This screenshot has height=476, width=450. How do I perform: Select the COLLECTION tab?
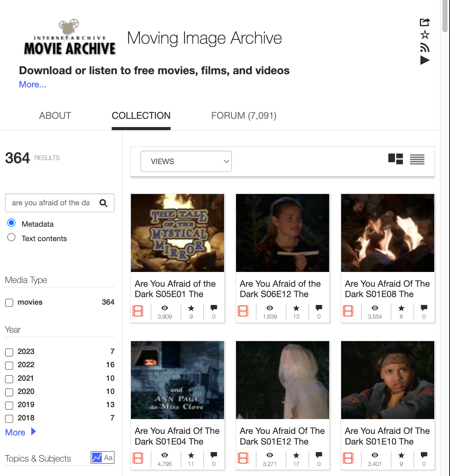tap(141, 116)
